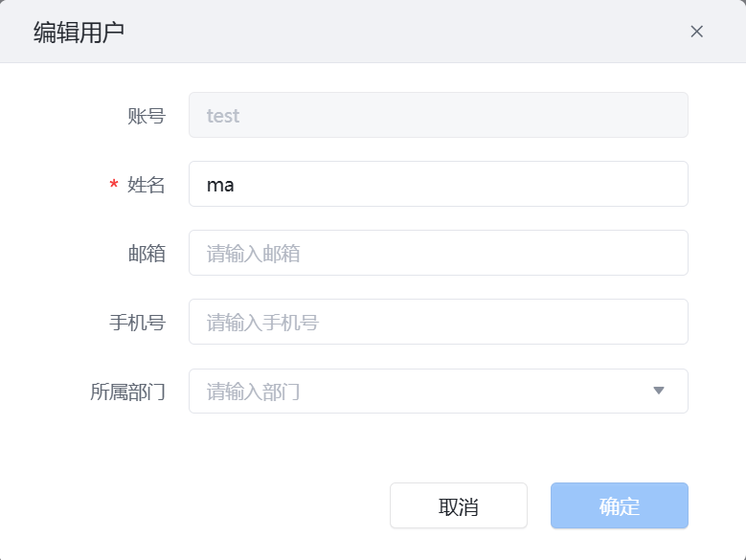Click the 编辑用户 dialog title text
Screen dimensions: 746x560
click(x=79, y=32)
